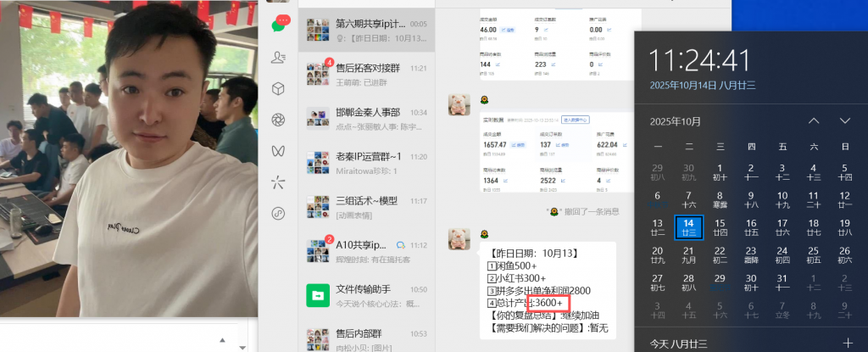Click the red 2 unread badge on A10共享ip
Image resolution: width=868 pixels, height=352 pixels.
(330, 240)
